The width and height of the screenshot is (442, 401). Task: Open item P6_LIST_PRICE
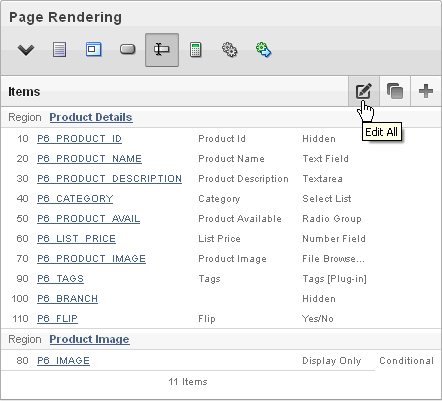coord(76,239)
